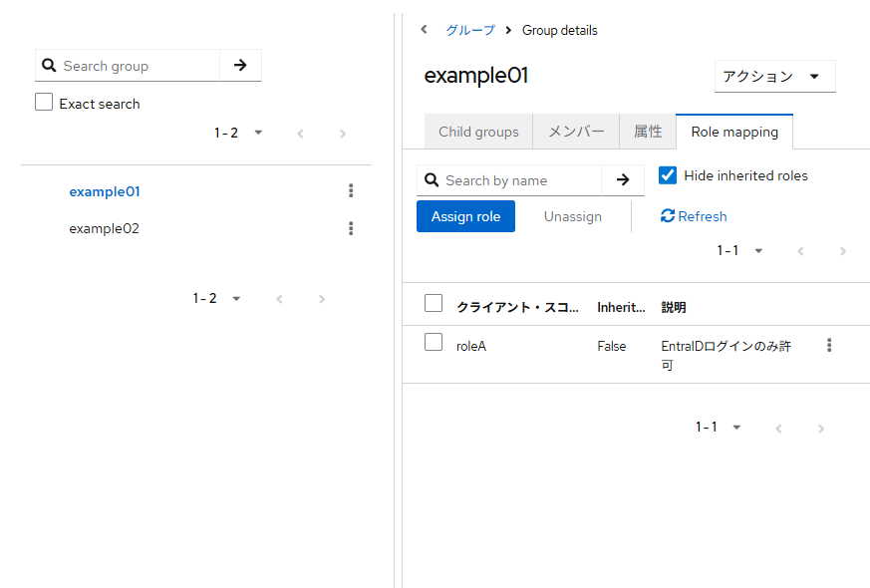Screen dimensions: 870x588
Task: Refresh the role mapping list
Action: [x=694, y=216]
